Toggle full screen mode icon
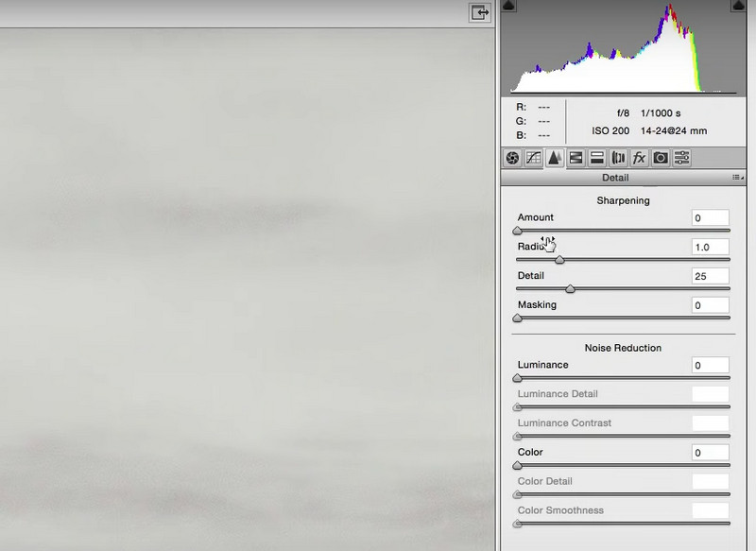 [480, 12]
